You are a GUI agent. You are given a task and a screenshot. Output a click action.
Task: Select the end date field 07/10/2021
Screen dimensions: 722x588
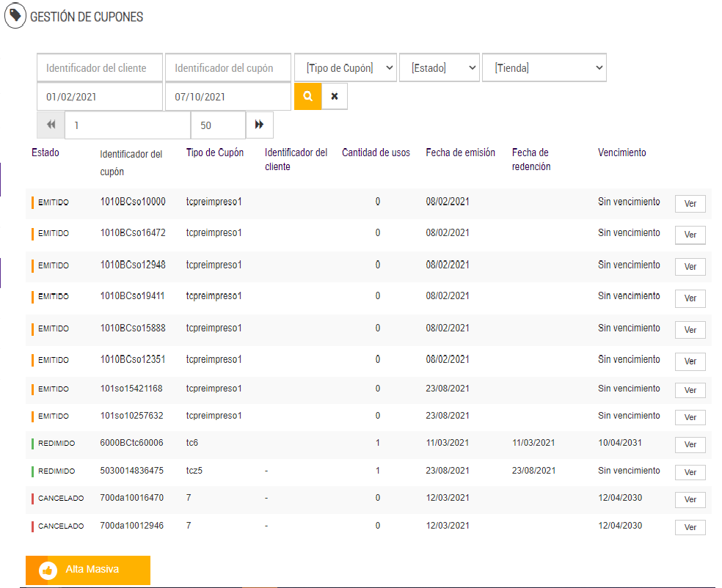tap(228, 97)
